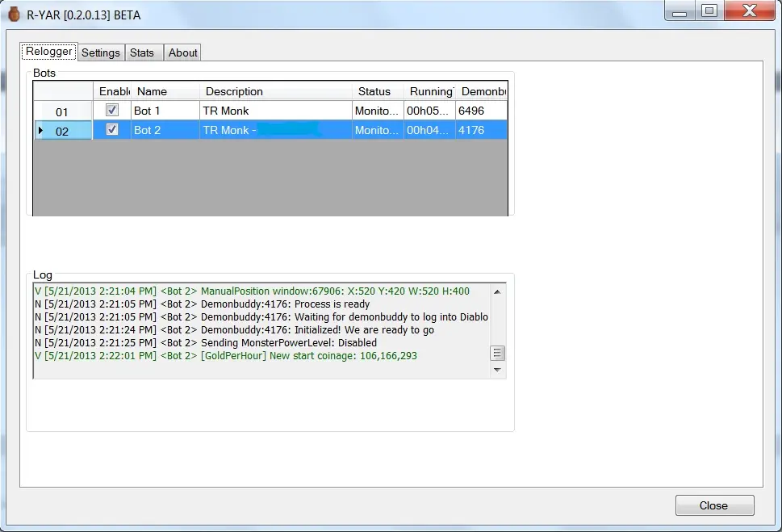Click the Name column header
The width and height of the screenshot is (782, 532).
(165, 91)
